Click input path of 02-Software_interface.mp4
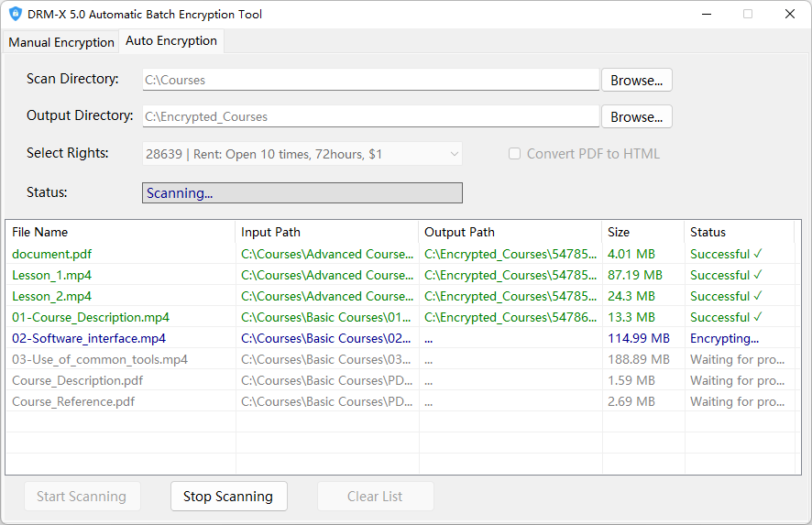This screenshot has width=812, height=525. (325, 338)
